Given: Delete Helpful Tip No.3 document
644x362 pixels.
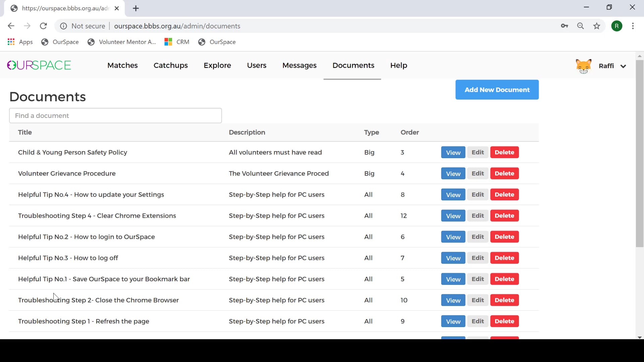Looking at the screenshot, I should (x=504, y=258).
